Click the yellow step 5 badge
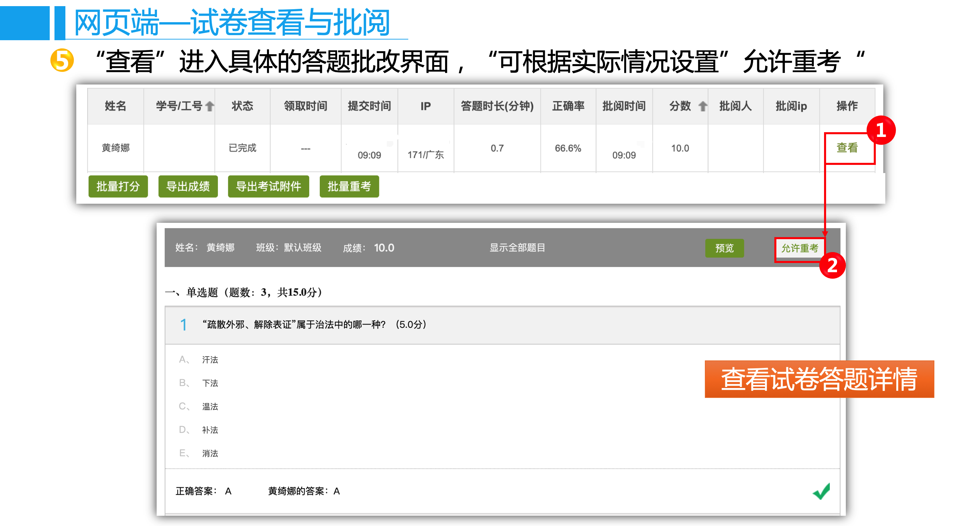Screen dimensions: 980x526 click(x=62, y=60)
